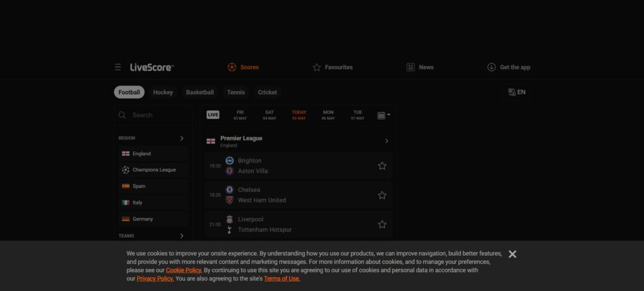Click the News header label

pyautogui.click(x=426, y=67)
